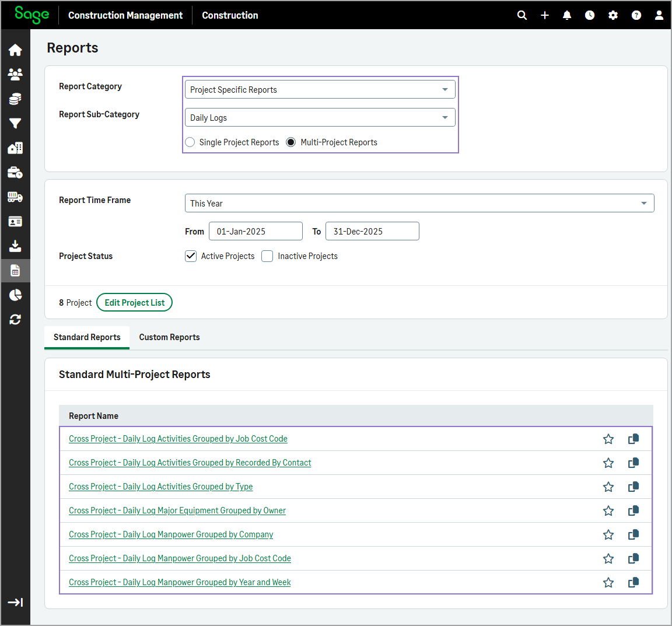Open the Report Category dropdown
672x626 pixels.
[x=320, y=90]
